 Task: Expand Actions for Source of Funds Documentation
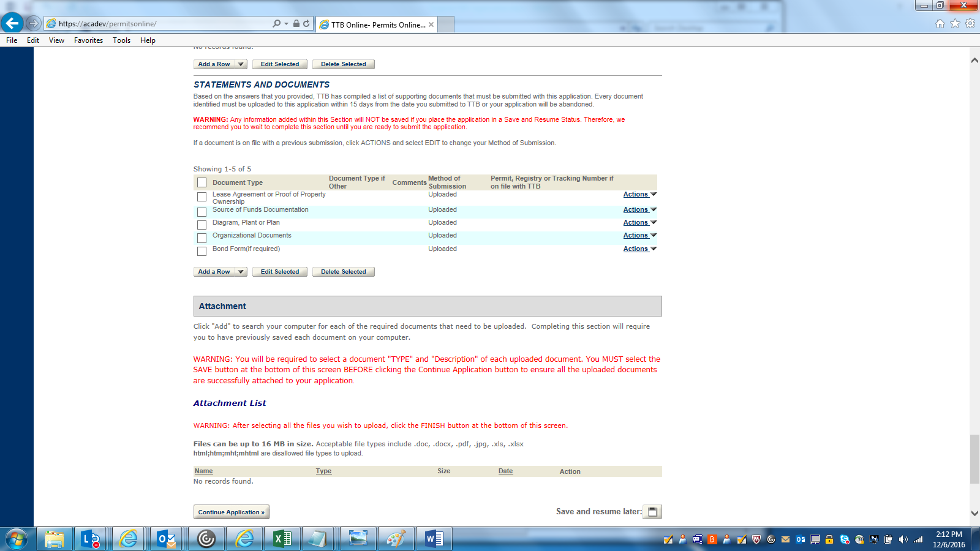click(640, 209)
